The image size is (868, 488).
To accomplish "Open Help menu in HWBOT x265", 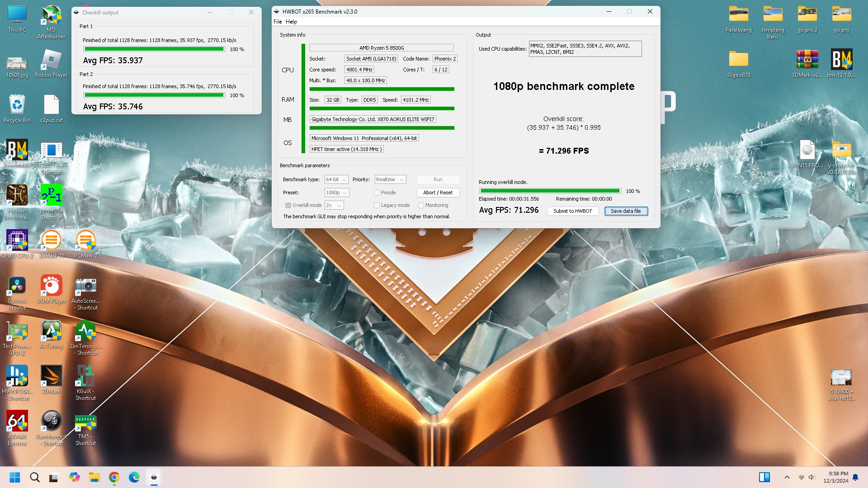I will coord(291,21).
